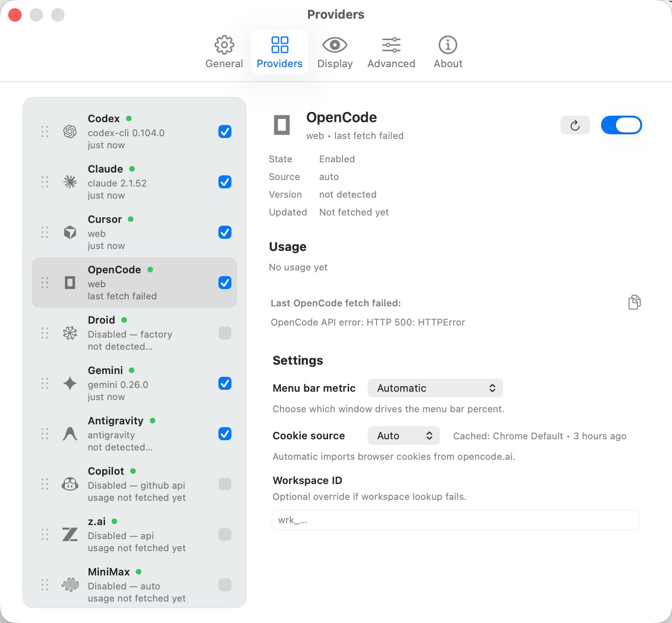Toggle the Cursor provider checkbox
Viewport: 672px width, 623px height.
click(225, 232)
